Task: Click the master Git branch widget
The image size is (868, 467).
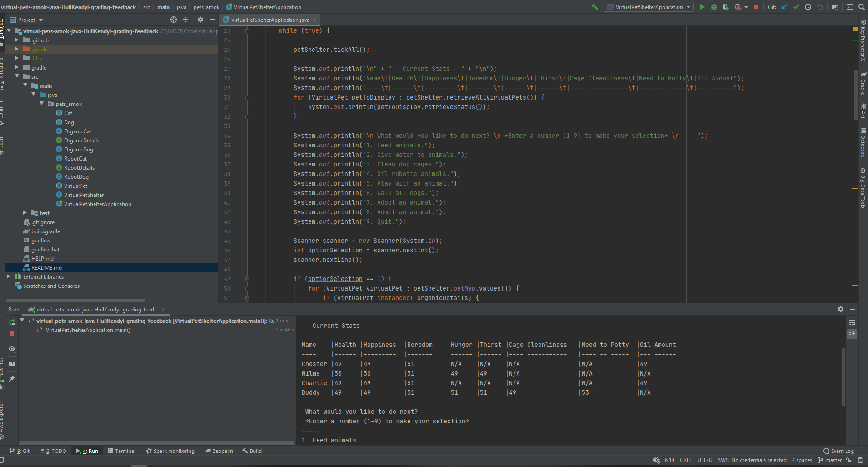Action: tap(830, 460)
